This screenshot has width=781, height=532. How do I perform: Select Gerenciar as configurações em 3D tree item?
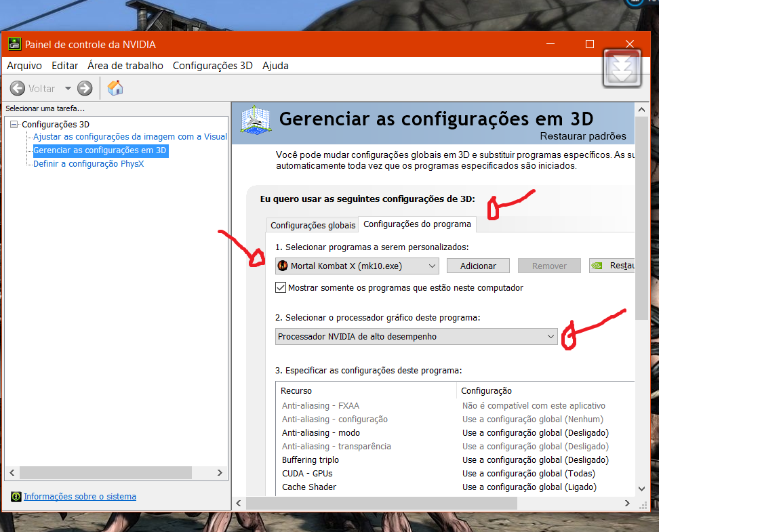[x=100, y=150]
